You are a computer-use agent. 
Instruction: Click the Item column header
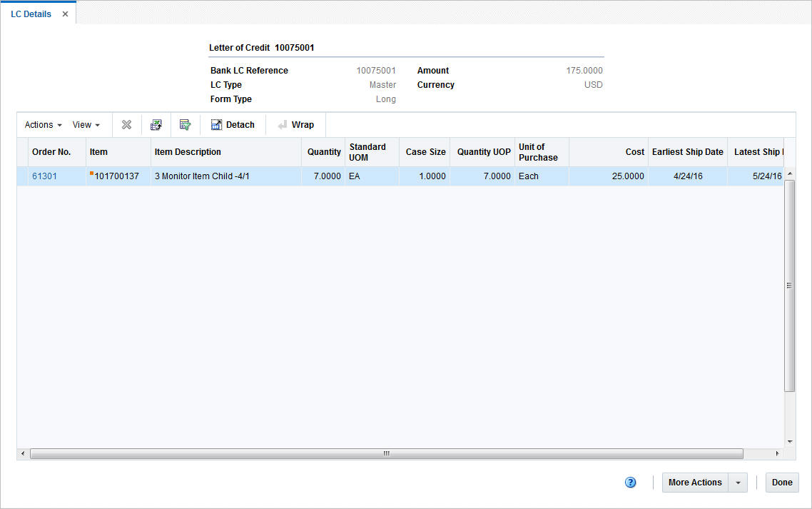point(118,152)
